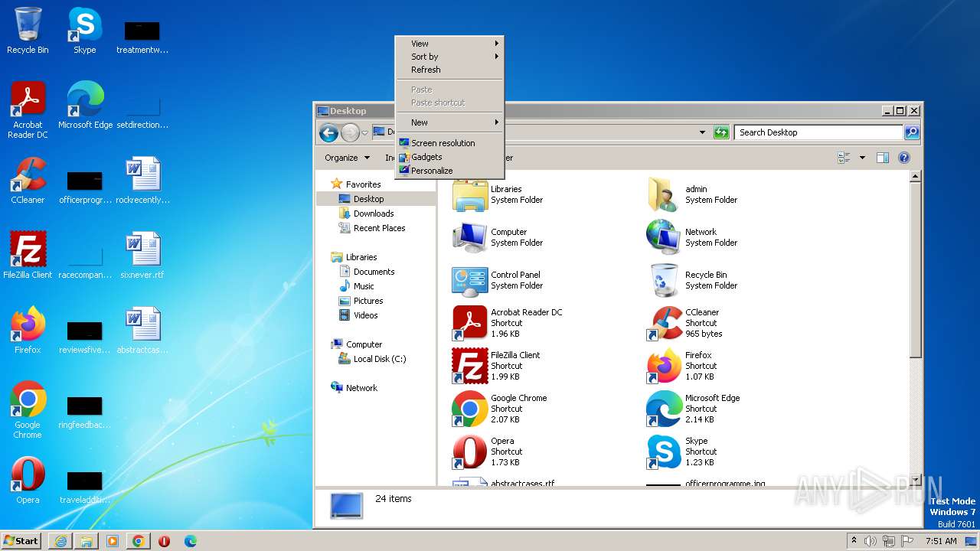Show hidden system tray icons arrow
980x551 pixels.
pos(854,541)
